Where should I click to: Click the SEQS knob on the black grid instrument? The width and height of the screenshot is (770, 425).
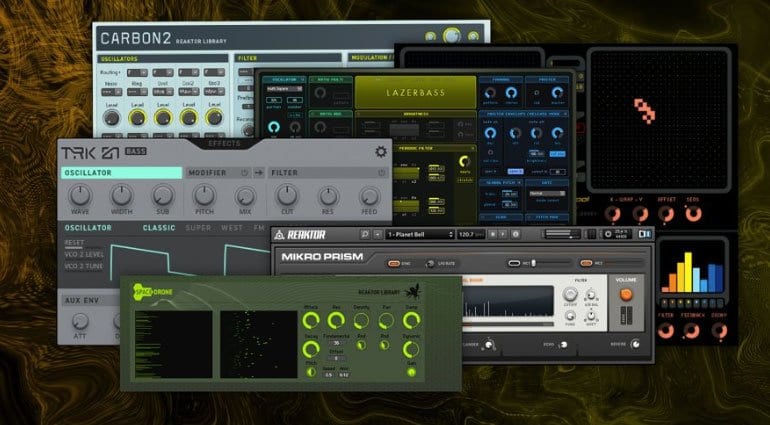(693, 214)
